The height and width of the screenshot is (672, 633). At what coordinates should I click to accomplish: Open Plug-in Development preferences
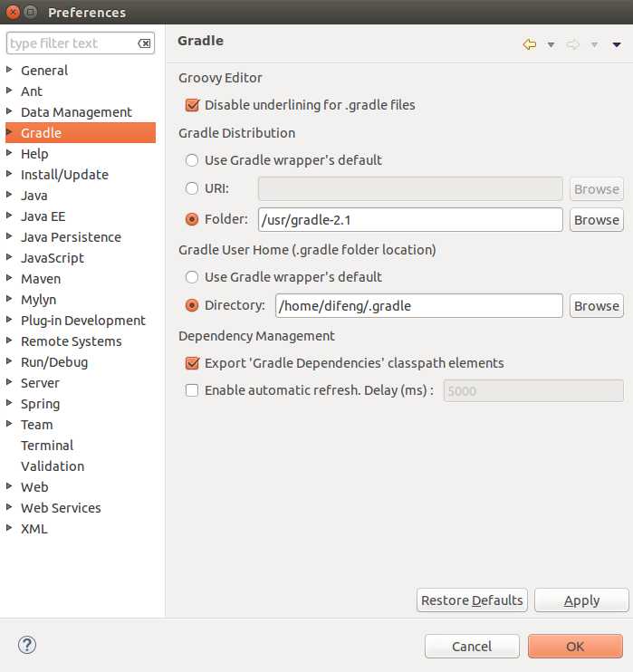(83, 321)
